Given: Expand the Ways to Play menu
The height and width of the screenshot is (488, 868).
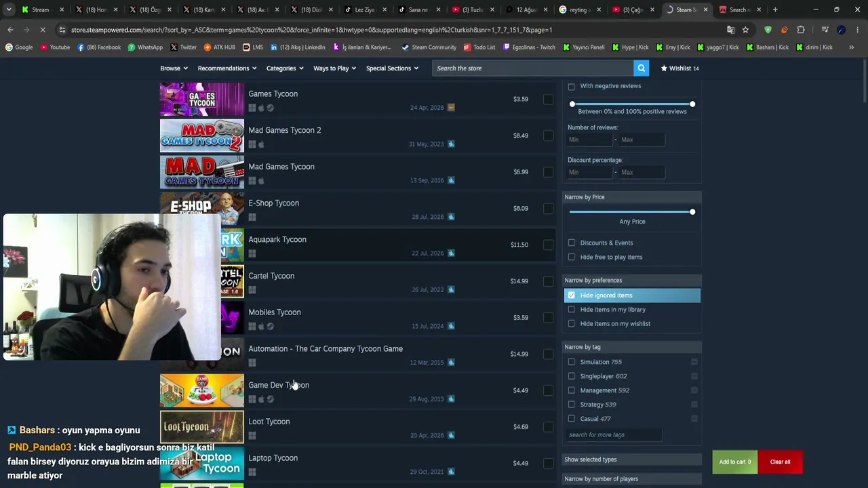Looking at the screenshot, I should coord(334,68).
